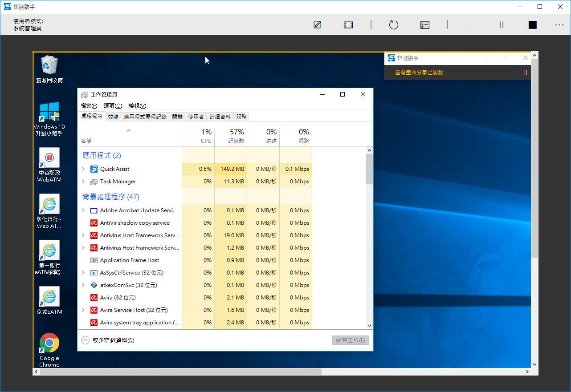571x392 pixels.
Task: Expand the Adobe Acrobat Update Service row
Action: pos(83,210)
